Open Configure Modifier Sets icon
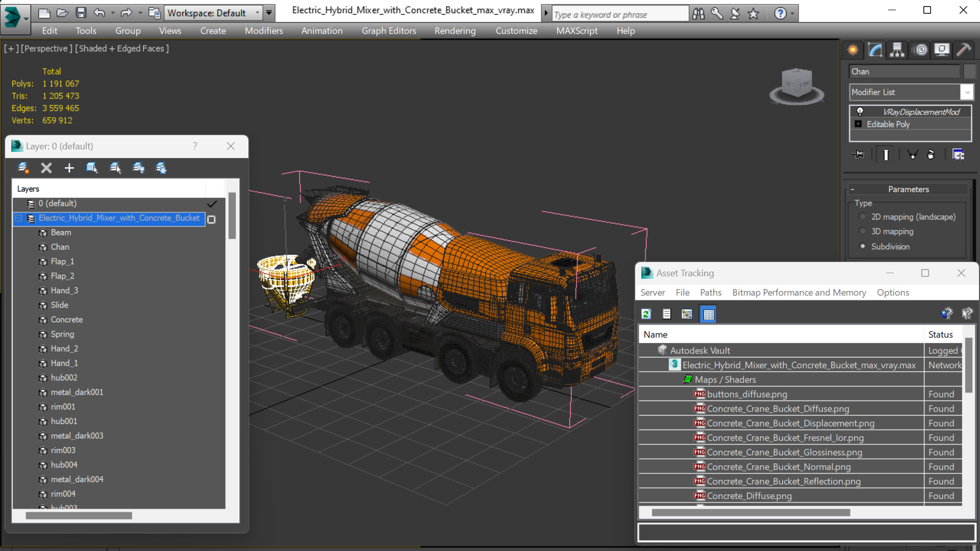Screen dimensions: 980x551 [x=959, y=154]
